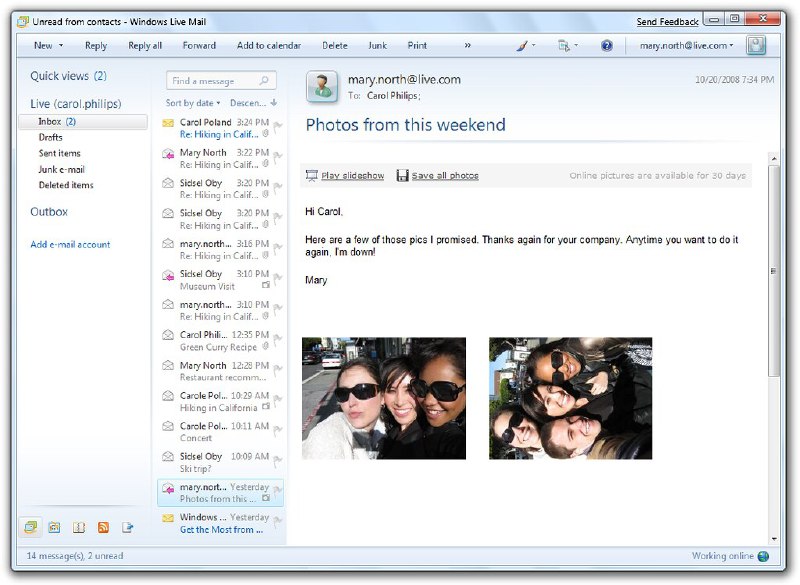Open the toolbar overflow chevron menu
The image size is (800, 585).
coord(468,45)
